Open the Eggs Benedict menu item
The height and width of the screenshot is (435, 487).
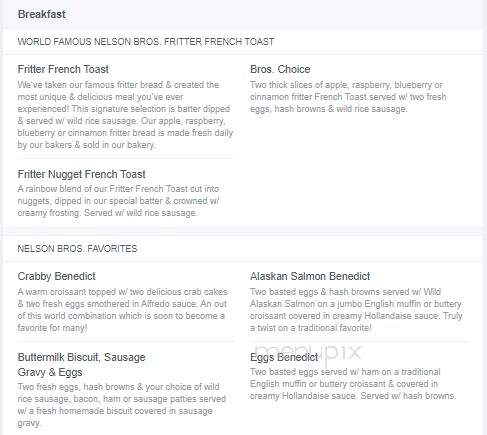[284, 357]
